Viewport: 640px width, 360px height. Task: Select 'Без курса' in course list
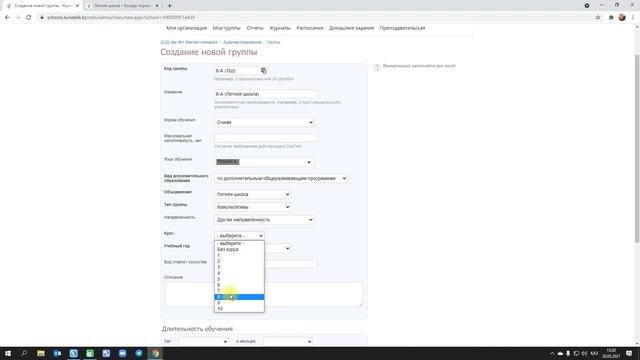tap(239, 249)
